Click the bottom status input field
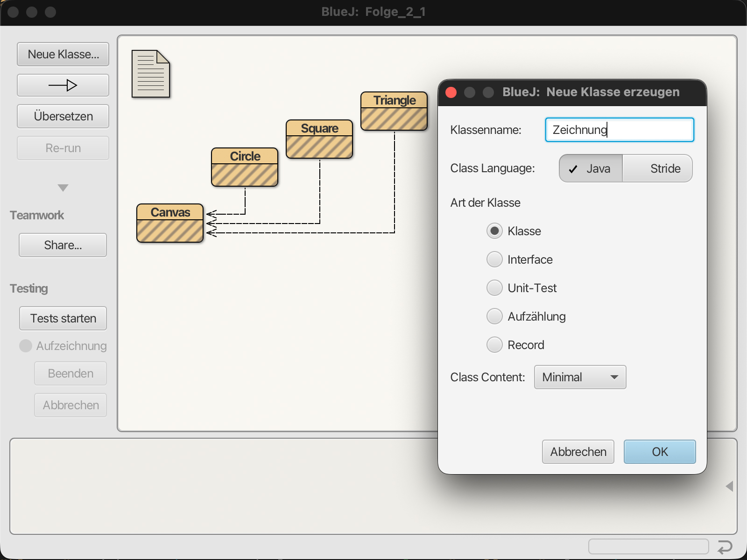 648,546
